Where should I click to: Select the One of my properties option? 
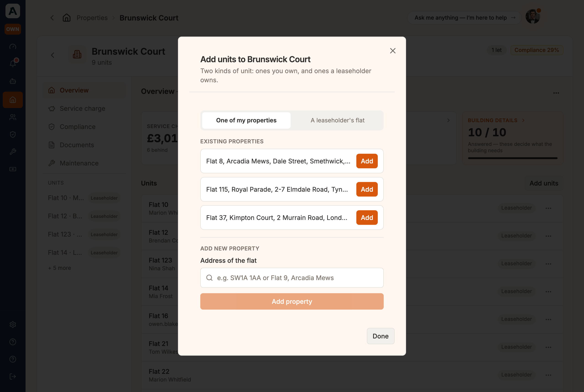click(246, 120)
